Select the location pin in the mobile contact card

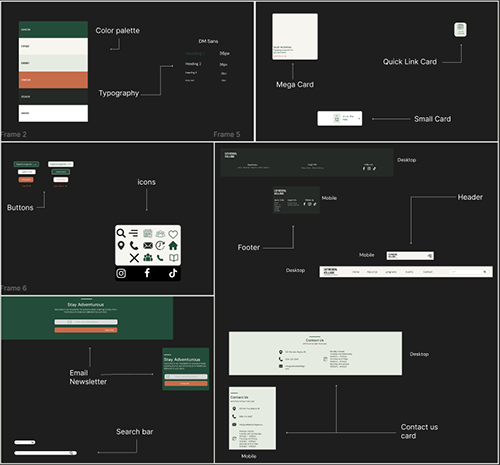[234, 409]
